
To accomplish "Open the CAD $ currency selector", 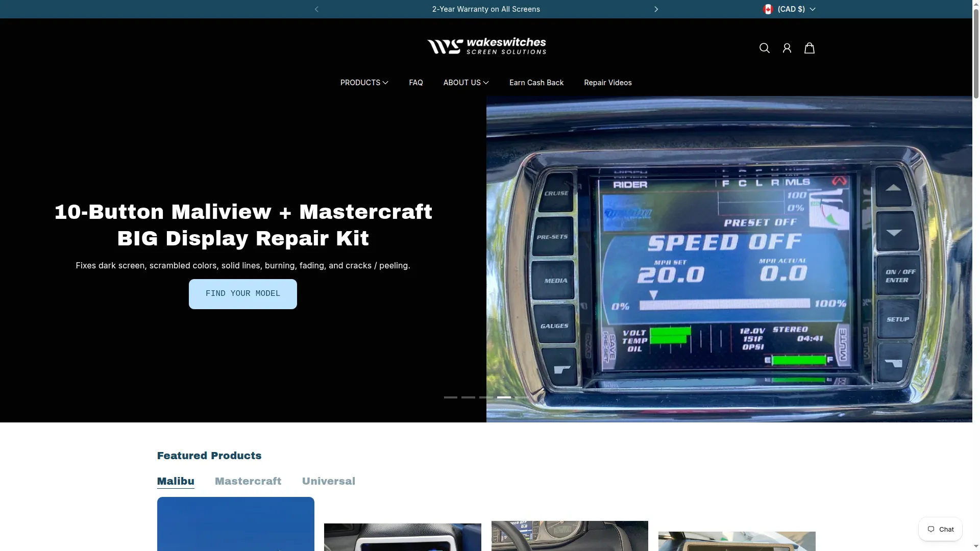I will coord(789,9).
